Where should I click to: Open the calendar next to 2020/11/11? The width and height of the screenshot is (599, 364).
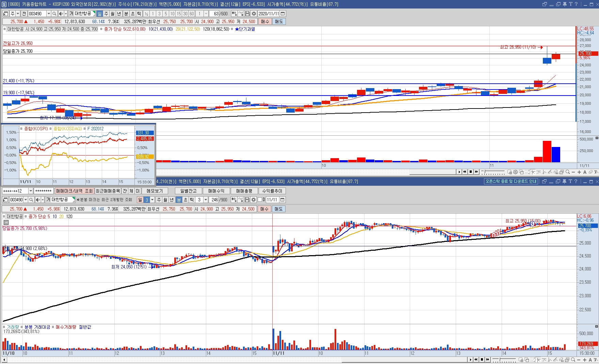pyautogui.click(x=283, y=14)
